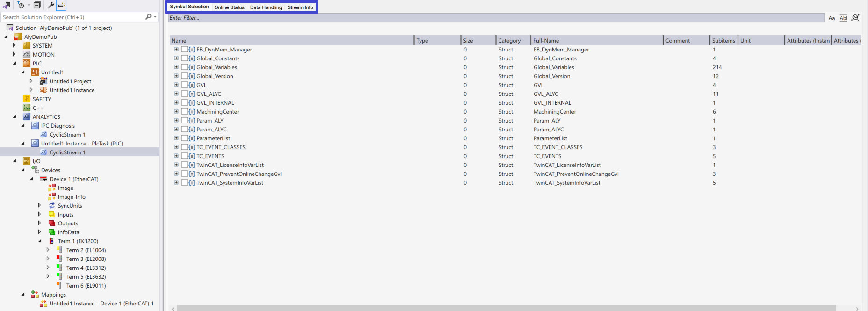Expand the SYSTEM node in the tree
The width and height of the screenshot is (868, 311).
(14, 46)
